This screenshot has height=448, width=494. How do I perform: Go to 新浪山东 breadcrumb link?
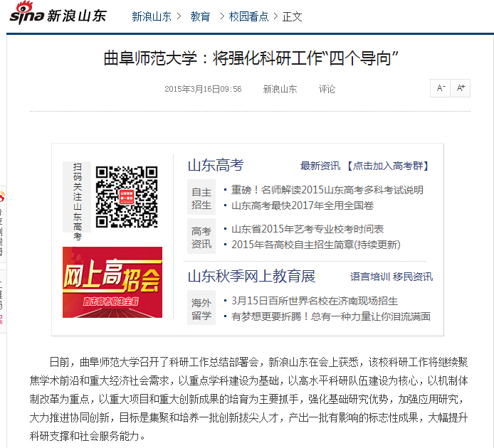151,16
